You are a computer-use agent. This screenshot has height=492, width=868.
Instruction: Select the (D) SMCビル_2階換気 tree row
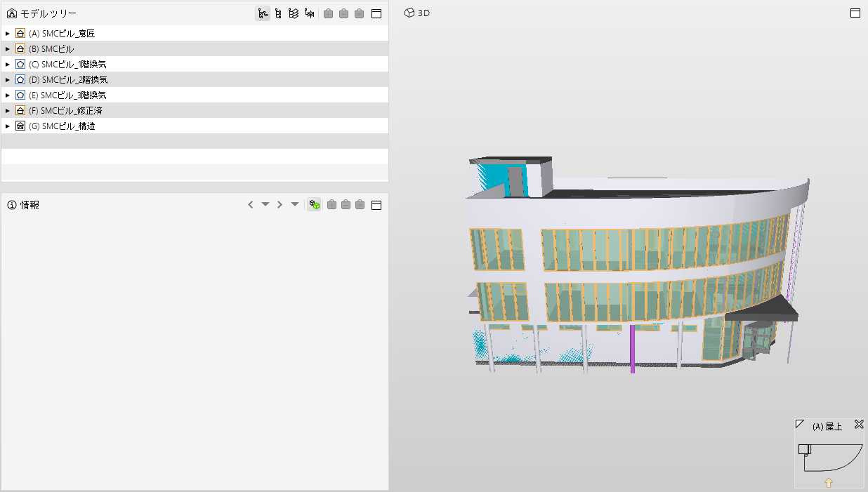(x=195, y=79)
